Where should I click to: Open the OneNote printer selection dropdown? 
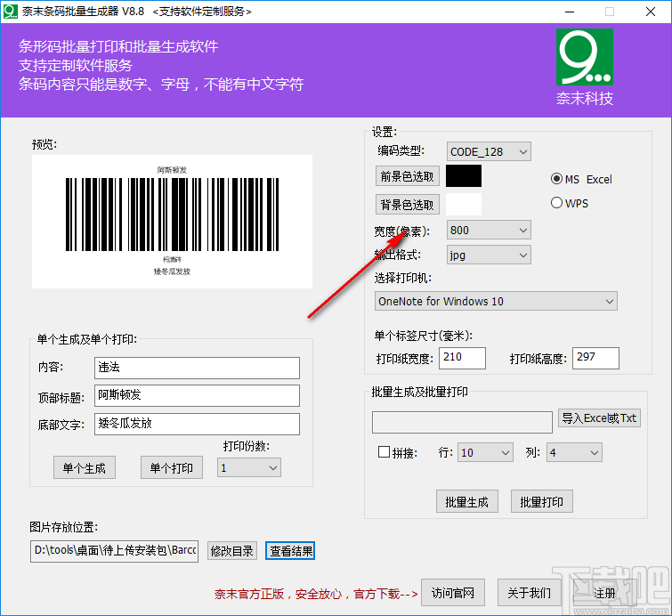click(x=496, y=302)
